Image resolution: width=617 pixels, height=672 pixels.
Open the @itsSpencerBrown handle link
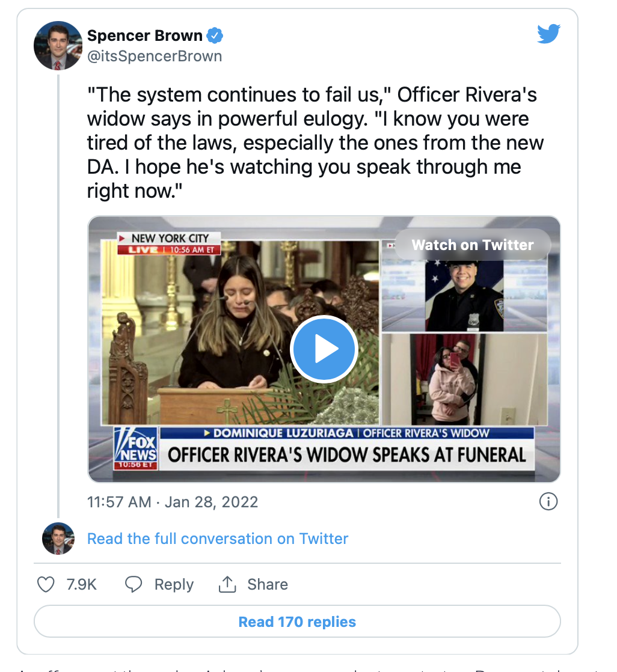155,57
